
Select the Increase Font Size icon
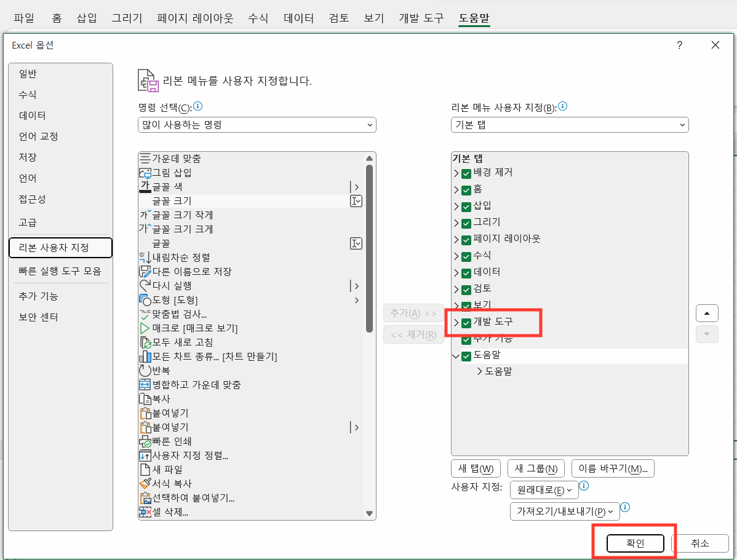click(145, 229)
